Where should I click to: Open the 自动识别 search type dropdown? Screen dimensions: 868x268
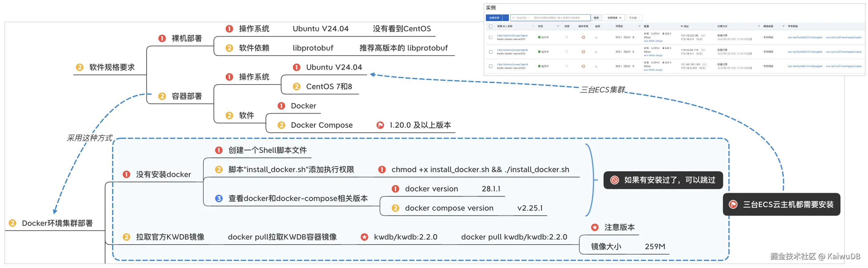(x=522, y=18)
